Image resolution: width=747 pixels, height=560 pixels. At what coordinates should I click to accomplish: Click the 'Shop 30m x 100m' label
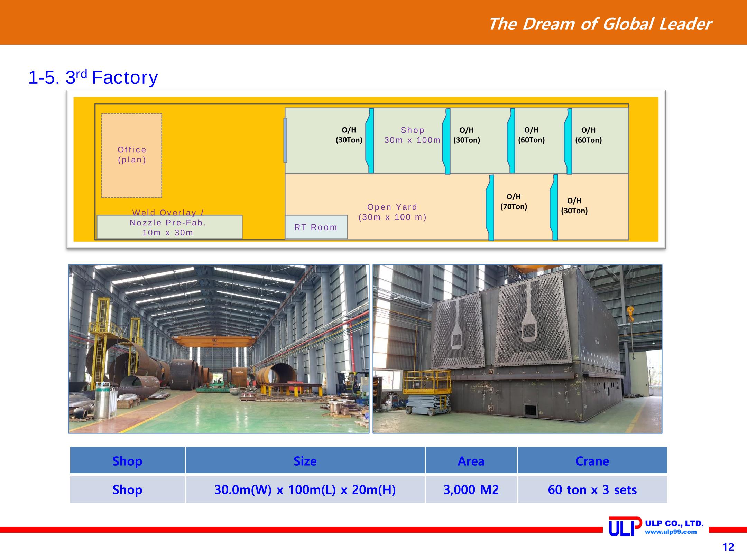pyautogui.click(x=413, y=135)
